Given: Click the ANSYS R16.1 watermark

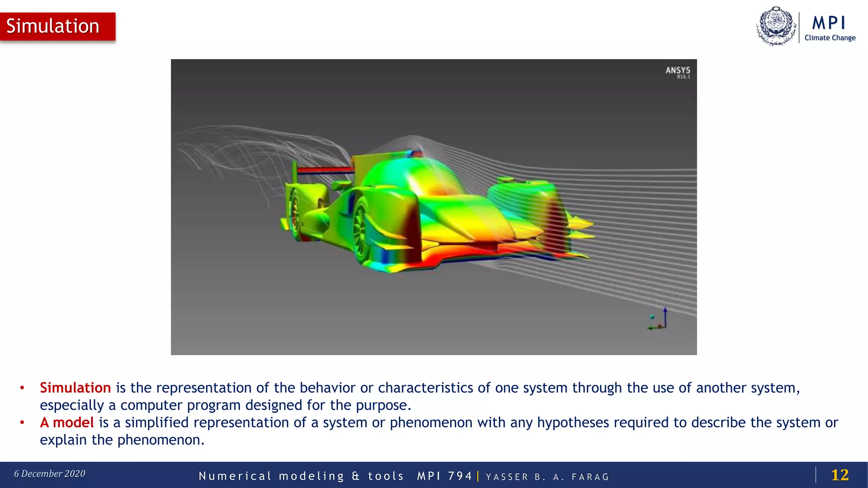Looking at the screenshot, I should coord(678,72).
